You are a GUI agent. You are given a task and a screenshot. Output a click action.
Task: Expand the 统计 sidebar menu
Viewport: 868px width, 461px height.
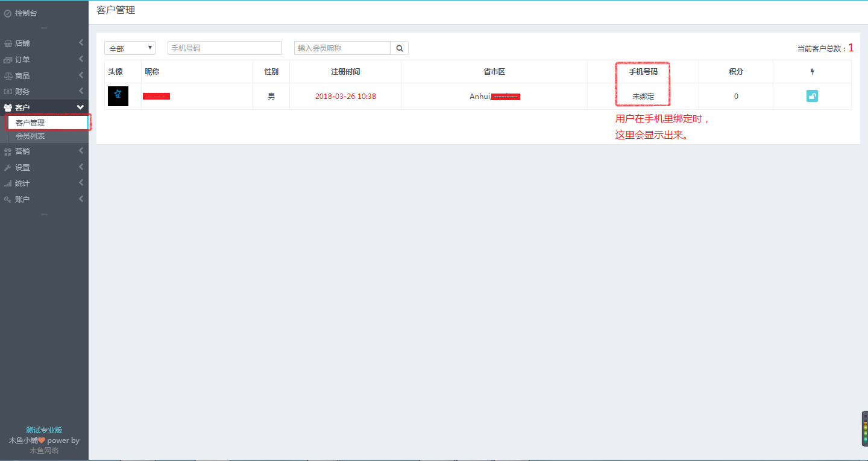pyautogui.click(x=22, y=183)
